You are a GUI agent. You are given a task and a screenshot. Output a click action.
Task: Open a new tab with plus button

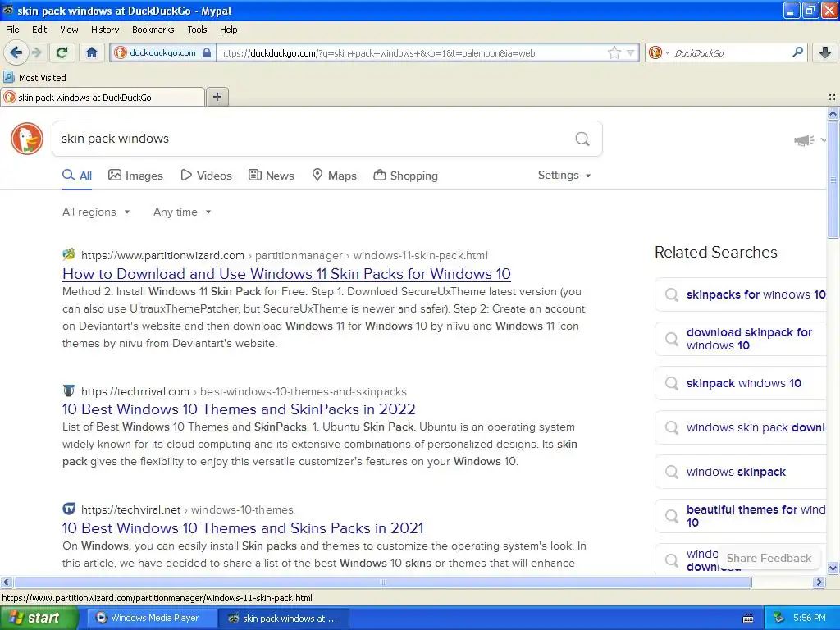tap(217, 97)
